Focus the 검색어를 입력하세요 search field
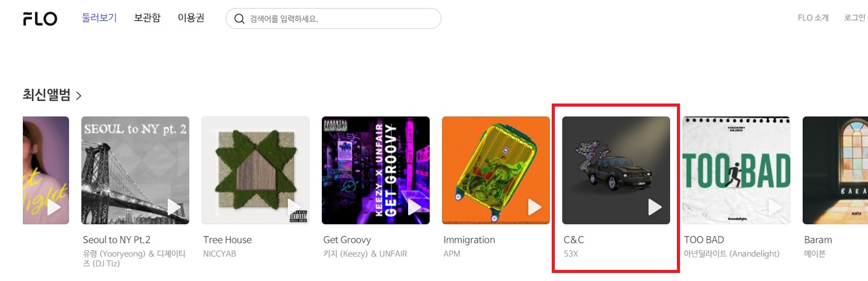This screenshot has width=868, height=281. click(334, 18)
